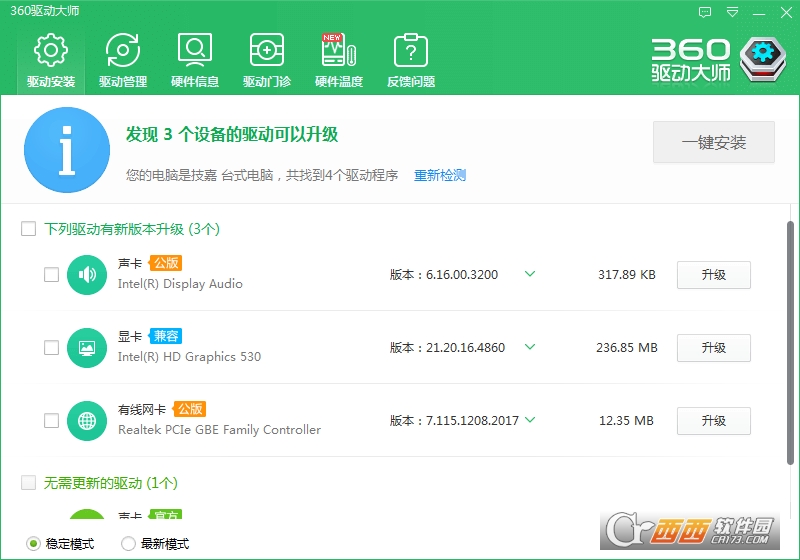Click the feedback message icon in title bar
Viewport: 800px width, 560px height.
[705, 12]
